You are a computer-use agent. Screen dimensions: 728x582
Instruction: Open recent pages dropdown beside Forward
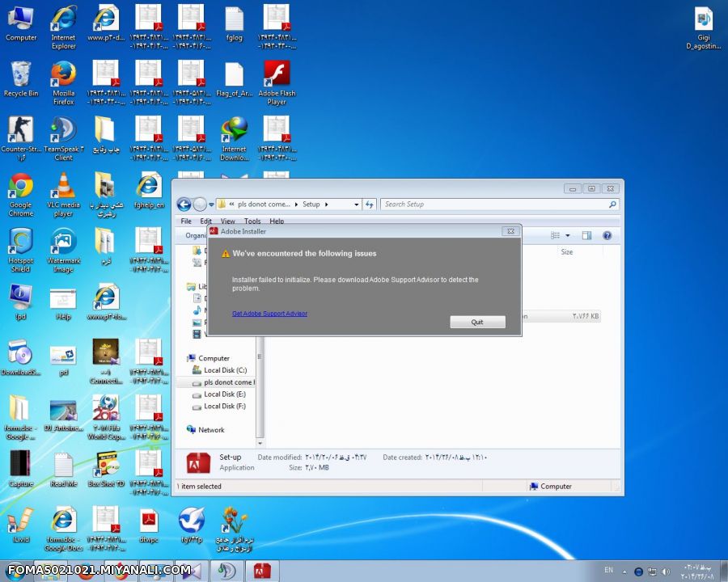tap(211, 205)
